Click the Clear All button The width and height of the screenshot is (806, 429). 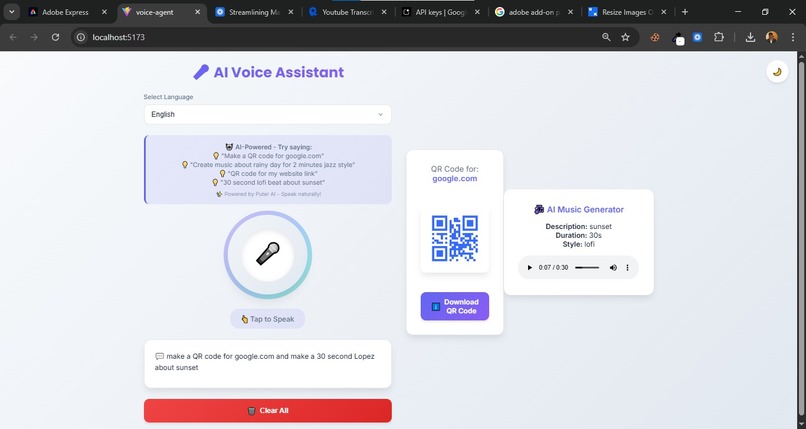(x=267, y=411)
